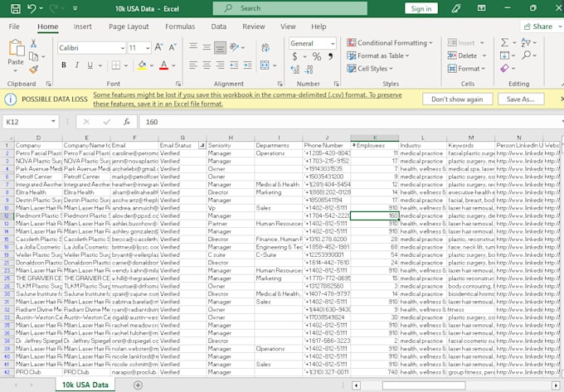Toggle Bold formatting

click(63, 65)
